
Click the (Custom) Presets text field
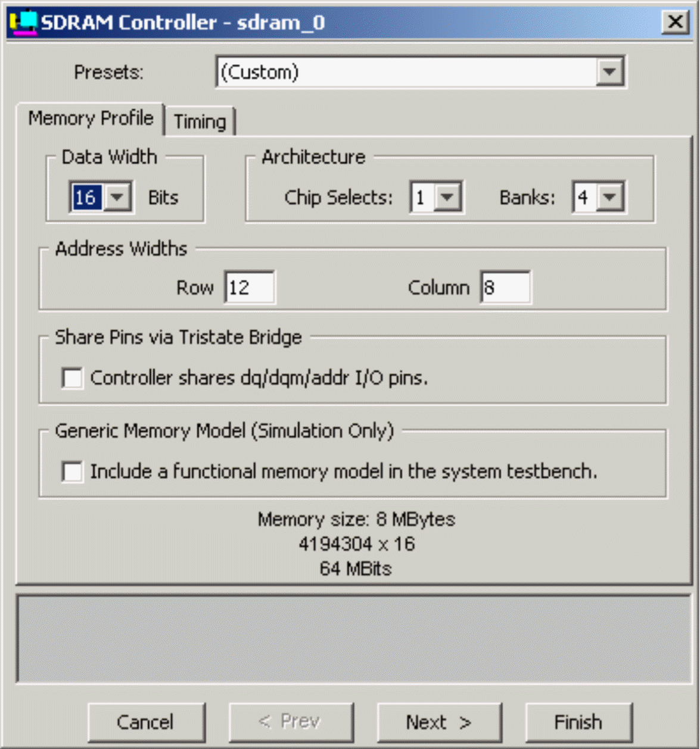click(406, 72)
